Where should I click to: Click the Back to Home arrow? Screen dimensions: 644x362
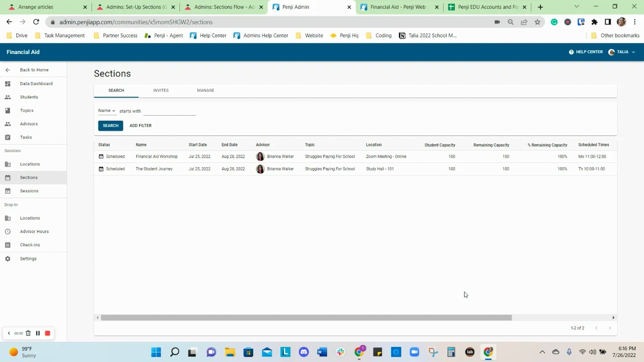click(8, 70)
